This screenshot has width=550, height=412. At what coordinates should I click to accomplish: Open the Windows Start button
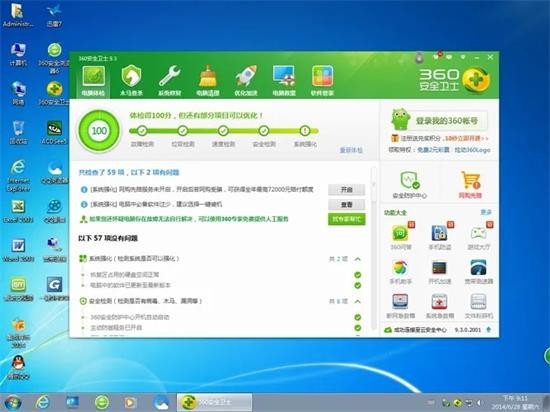(12, 402)
